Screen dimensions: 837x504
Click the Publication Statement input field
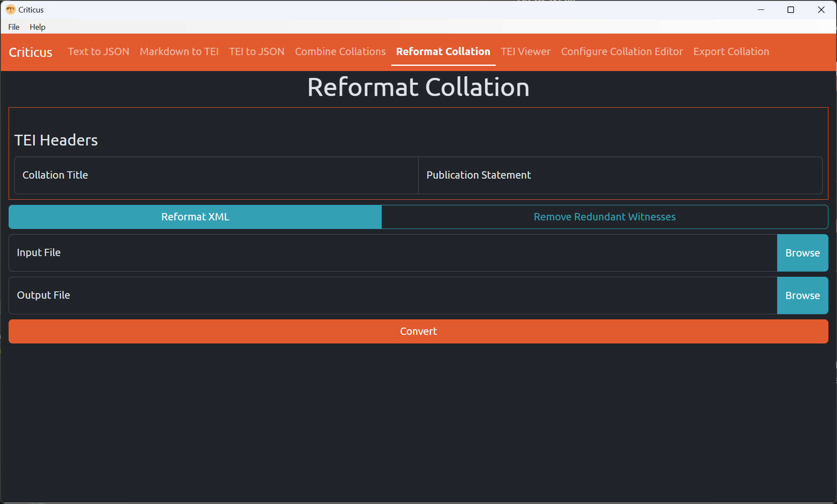point(620,175)
